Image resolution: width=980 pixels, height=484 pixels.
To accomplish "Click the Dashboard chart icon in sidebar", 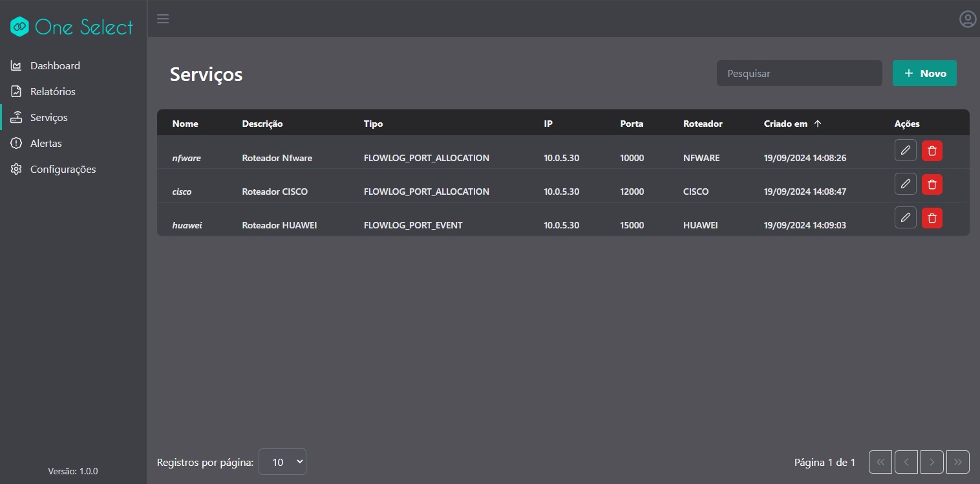I will point(17,65).
